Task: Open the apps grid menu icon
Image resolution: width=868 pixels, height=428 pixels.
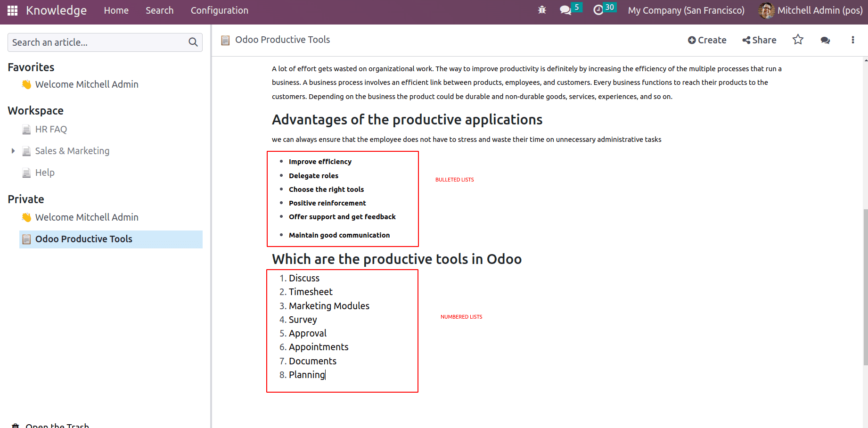Action: pos(13,10)
